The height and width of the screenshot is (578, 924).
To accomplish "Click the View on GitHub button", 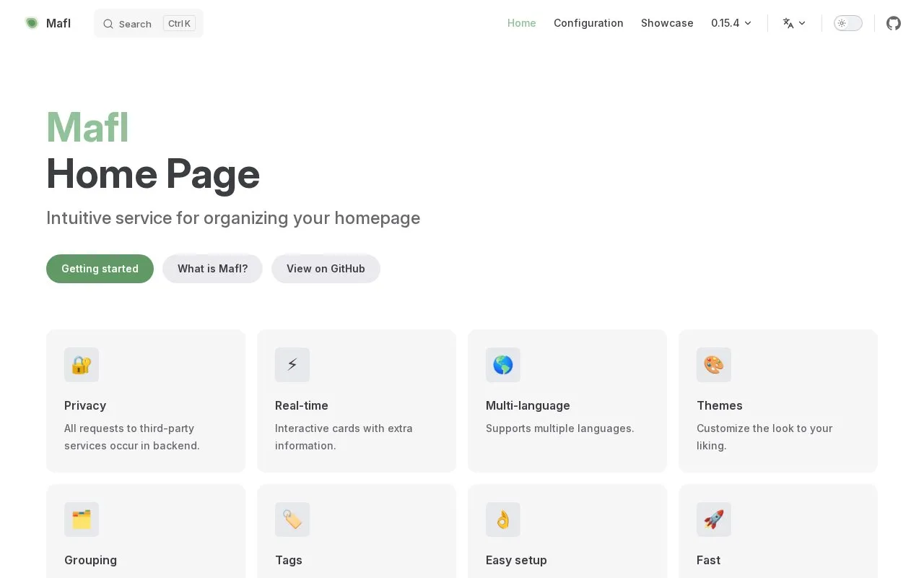I will coord(326,269).
